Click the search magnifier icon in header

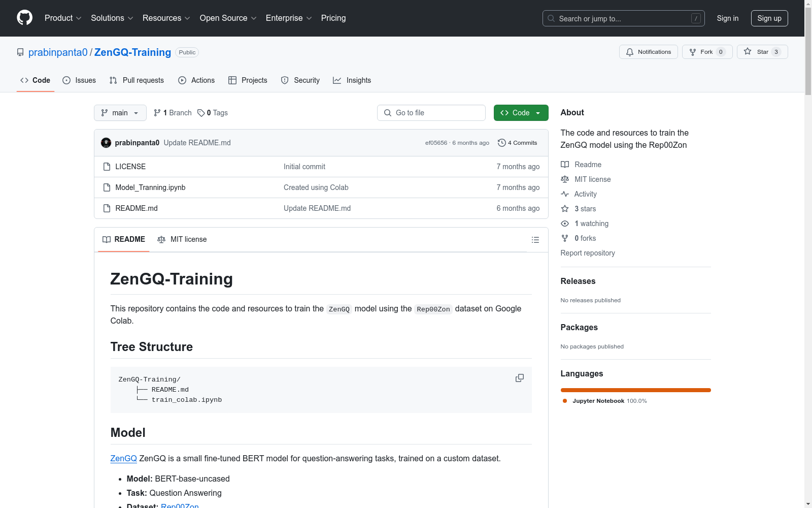coord(551,18)
